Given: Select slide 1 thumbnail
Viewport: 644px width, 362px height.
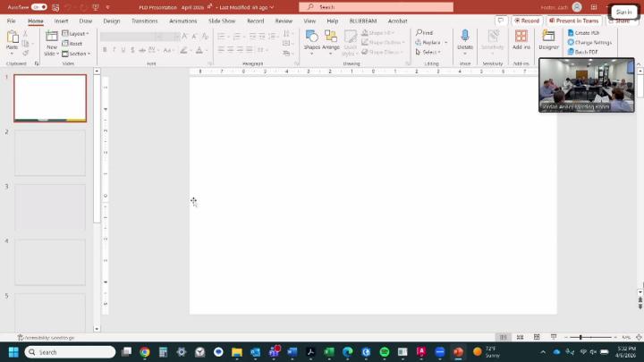Looking at the screenshot, I should pyautogui.click(x=50, y=97).
